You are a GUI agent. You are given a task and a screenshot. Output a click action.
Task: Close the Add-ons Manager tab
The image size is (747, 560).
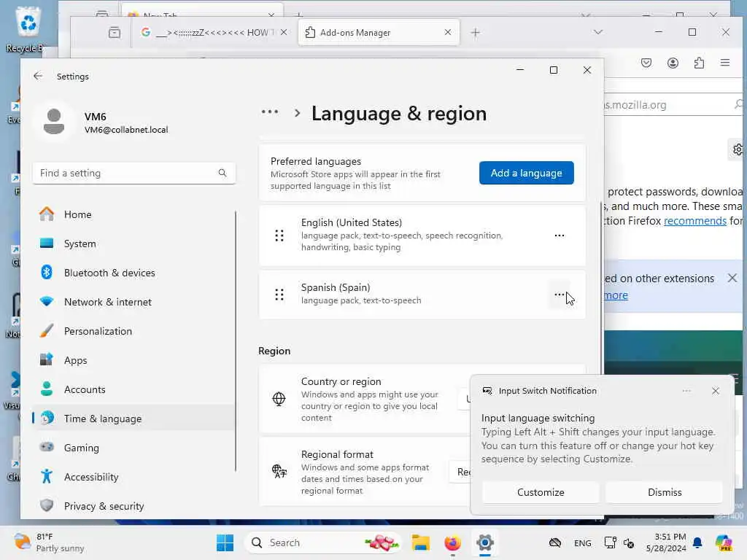tap(448, 32)
